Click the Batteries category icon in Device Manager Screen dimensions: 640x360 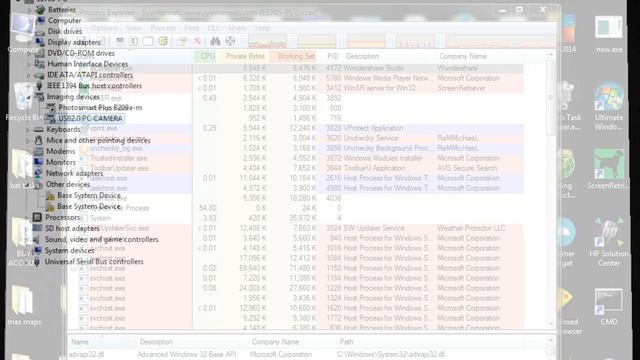point(40,9)
